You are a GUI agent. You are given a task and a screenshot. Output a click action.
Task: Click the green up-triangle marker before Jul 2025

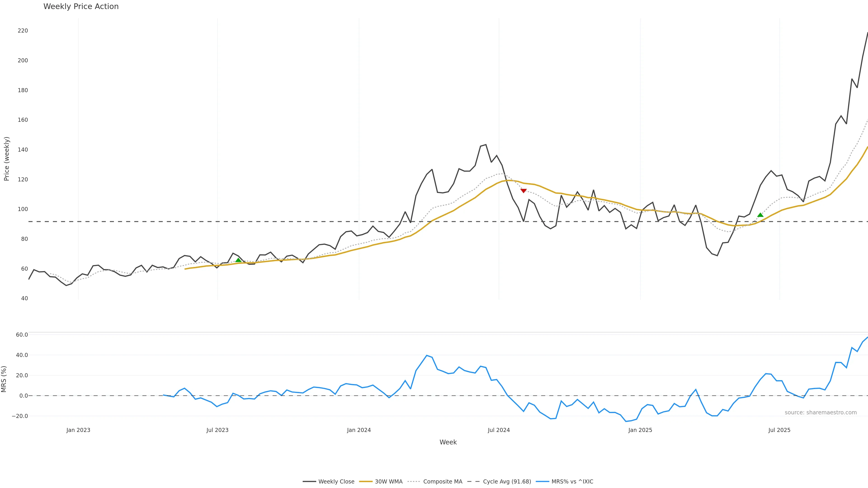[x=760, y=215]
